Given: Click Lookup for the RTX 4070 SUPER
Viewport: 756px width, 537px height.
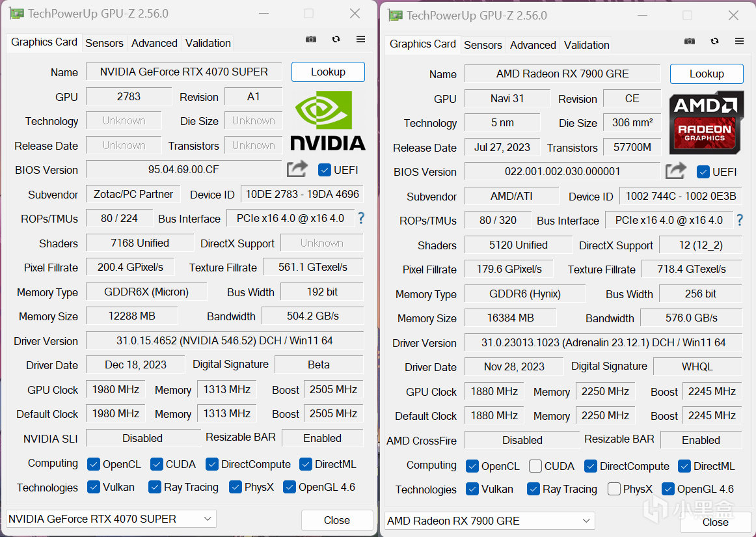Looking at the screenshot, I should pyautogui.click(x=328, y=72).
